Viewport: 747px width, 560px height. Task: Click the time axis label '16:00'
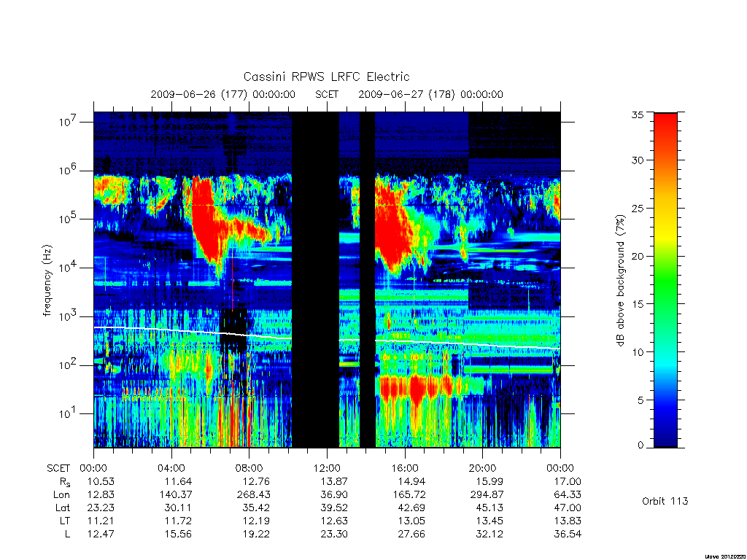tap(404, 468)
